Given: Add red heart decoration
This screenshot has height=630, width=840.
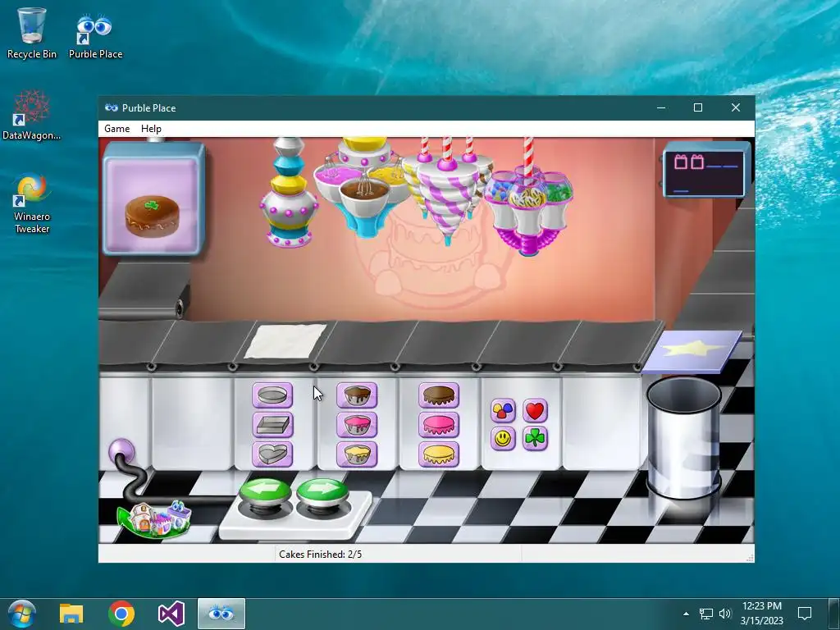Looking at the screenshot, I should click(535, 411).
